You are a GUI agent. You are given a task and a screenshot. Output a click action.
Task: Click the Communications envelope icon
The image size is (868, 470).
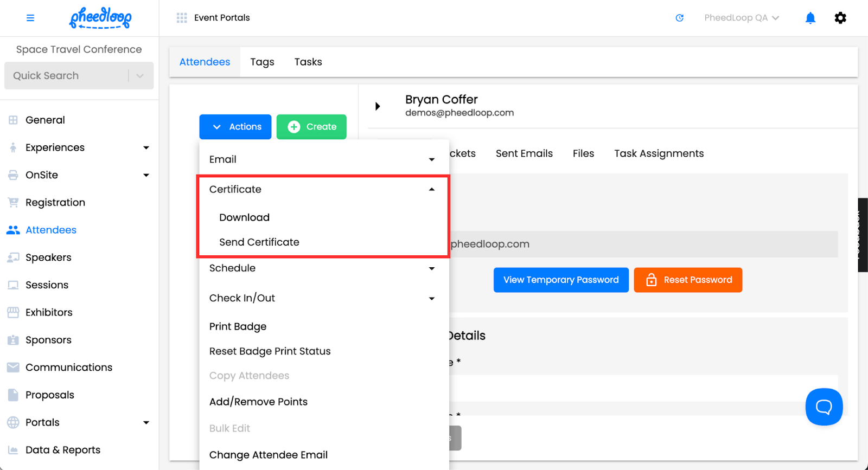click(13, 368)
